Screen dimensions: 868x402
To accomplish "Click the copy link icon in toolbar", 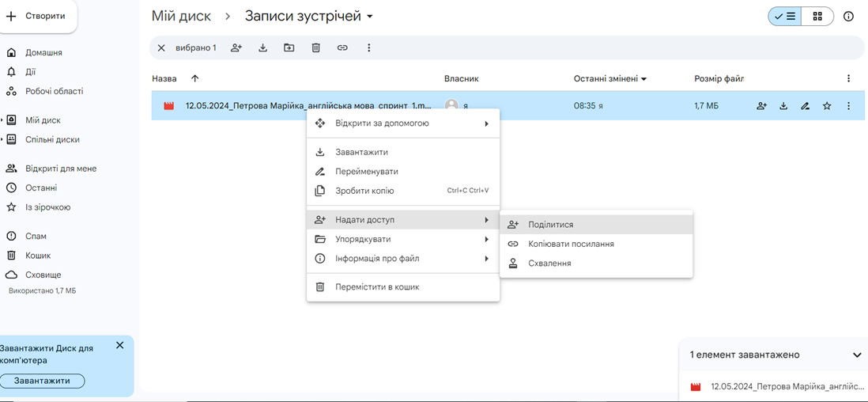I will 342,47.
